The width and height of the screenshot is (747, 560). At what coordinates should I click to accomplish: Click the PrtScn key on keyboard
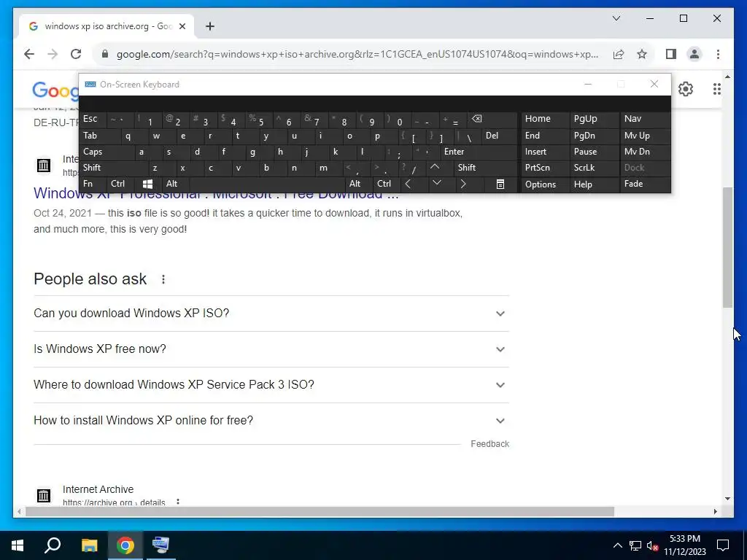545,168
